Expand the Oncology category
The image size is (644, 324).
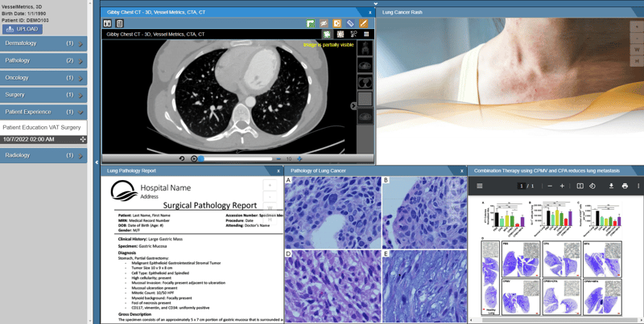coord(43,78)
